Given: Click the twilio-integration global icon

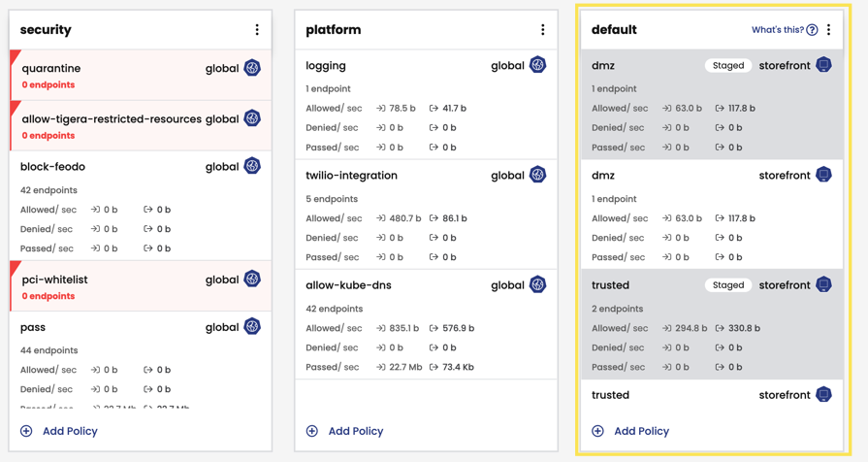Looking at the screenshot, I should point(537,175).
